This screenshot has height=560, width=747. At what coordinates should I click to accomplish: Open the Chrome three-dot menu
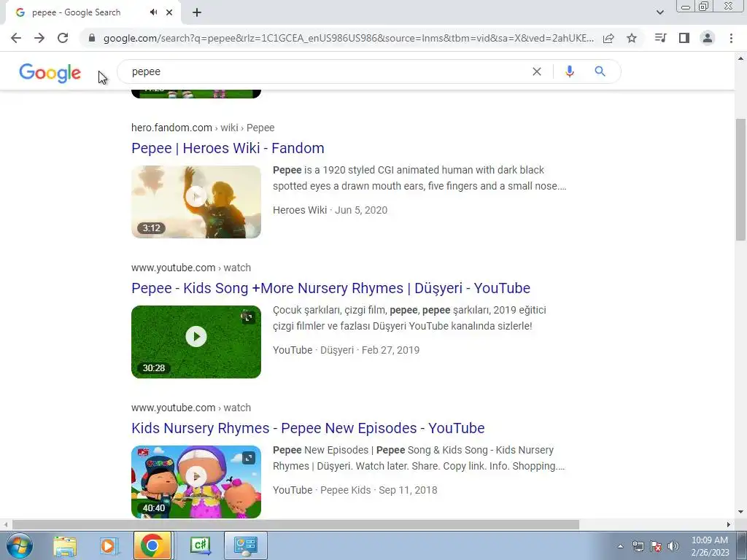click(x=731, y=38)
